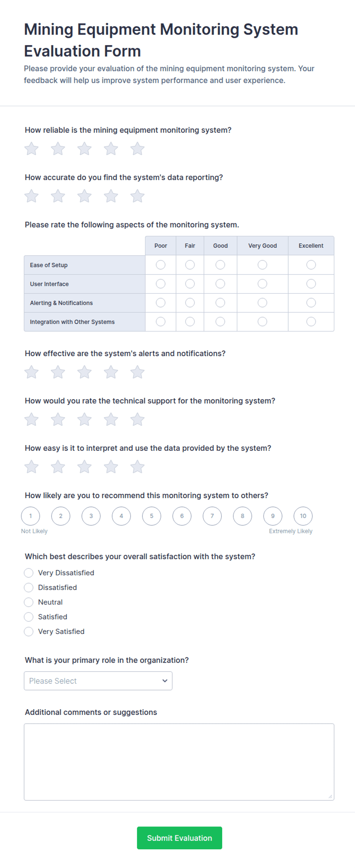Select the first star for alerts effectiveness
Screen dimensions: 355x868
[31, 372]
